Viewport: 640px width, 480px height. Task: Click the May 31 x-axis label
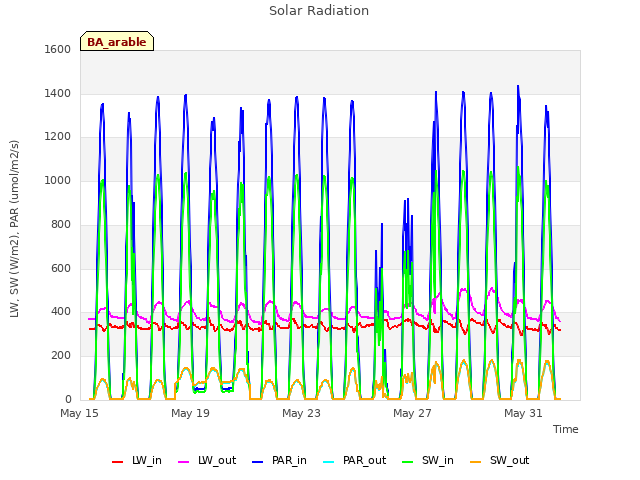(x=523, y=413)
